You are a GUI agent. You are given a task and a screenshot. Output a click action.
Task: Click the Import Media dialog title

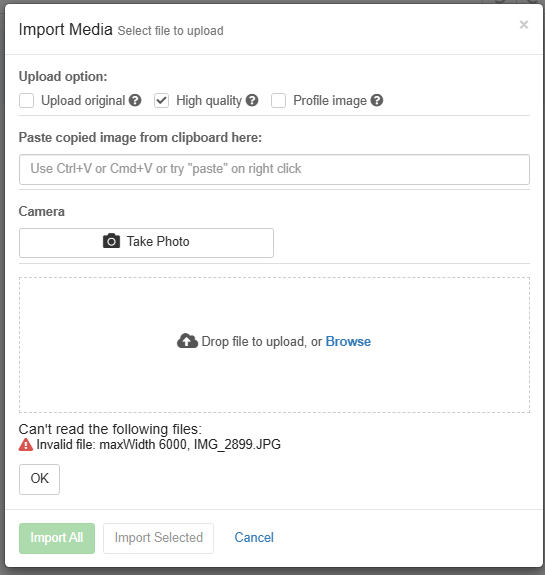tap(65, 29)
